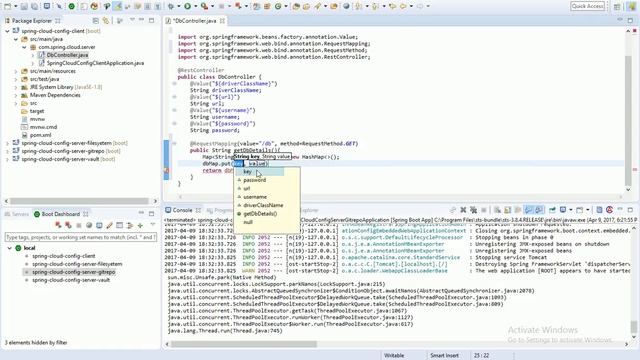Launch Debug with the bug toolbar icon
This screenshot has width=640, height=360.
coord(171,6)
